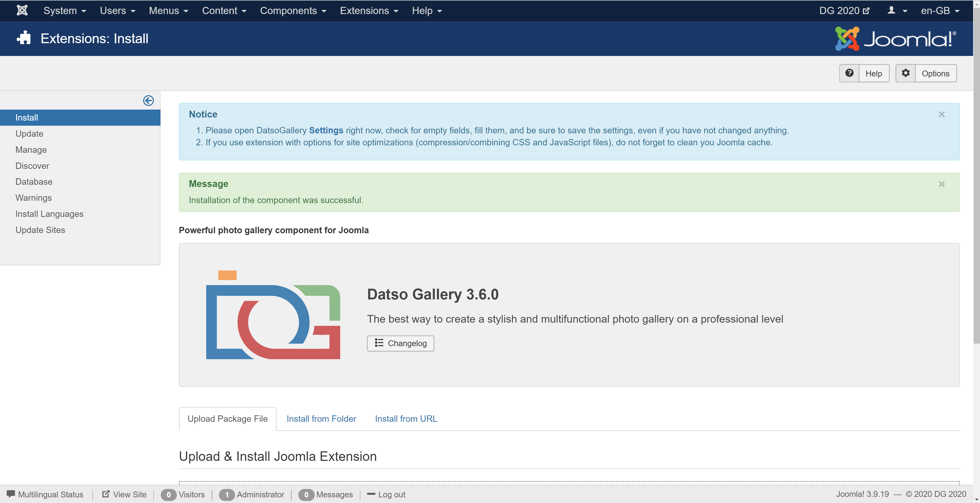Click the Joomla! brand logo on right
Viewport: 980px width, 503px height.
click(895, 39)
